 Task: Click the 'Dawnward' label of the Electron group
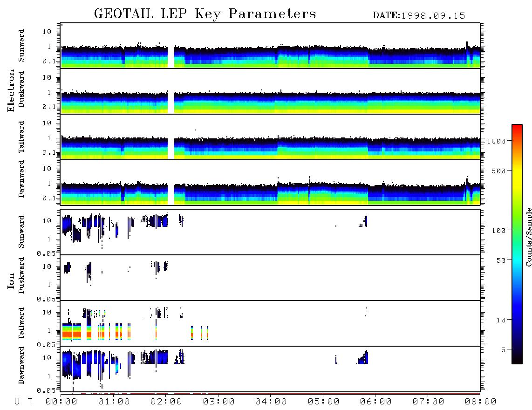click(x=21, y=179)
